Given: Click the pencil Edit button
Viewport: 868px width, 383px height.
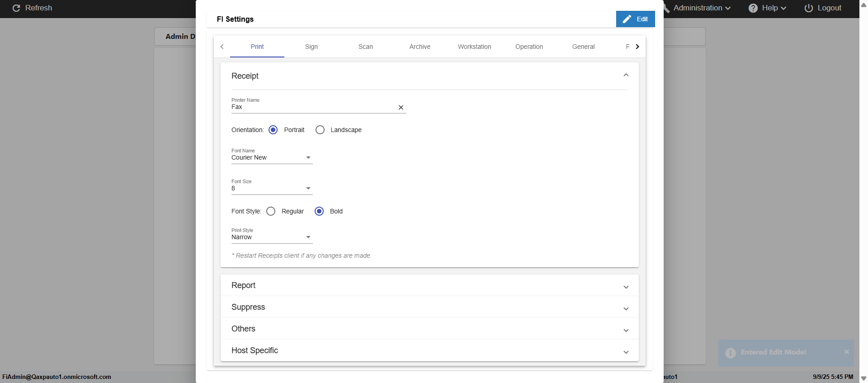Looking at the screenshot, I should coord(635,19).
